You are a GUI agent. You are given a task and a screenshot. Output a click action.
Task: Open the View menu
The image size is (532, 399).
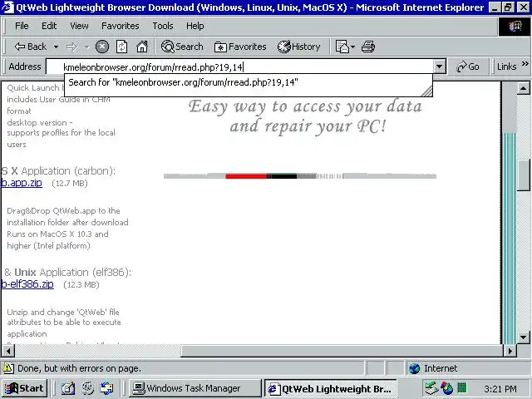(80, 26)
